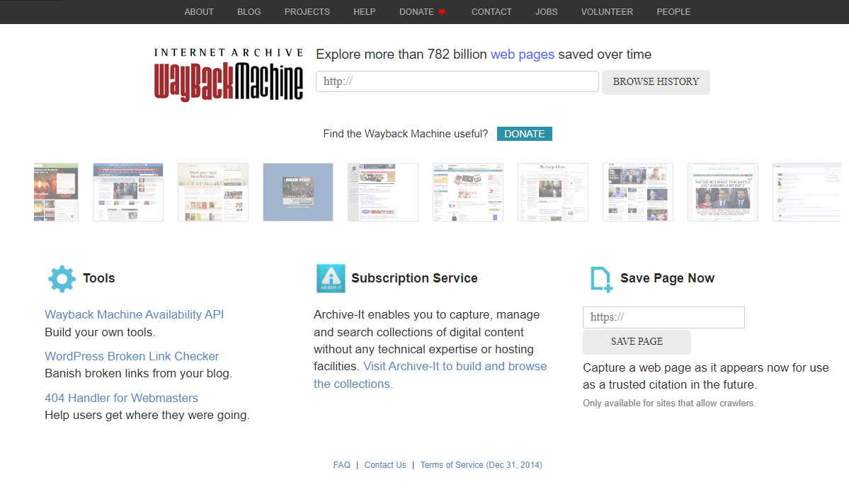Open the Contact Us footer link
The image size is (849, 504).
[385, 465]
